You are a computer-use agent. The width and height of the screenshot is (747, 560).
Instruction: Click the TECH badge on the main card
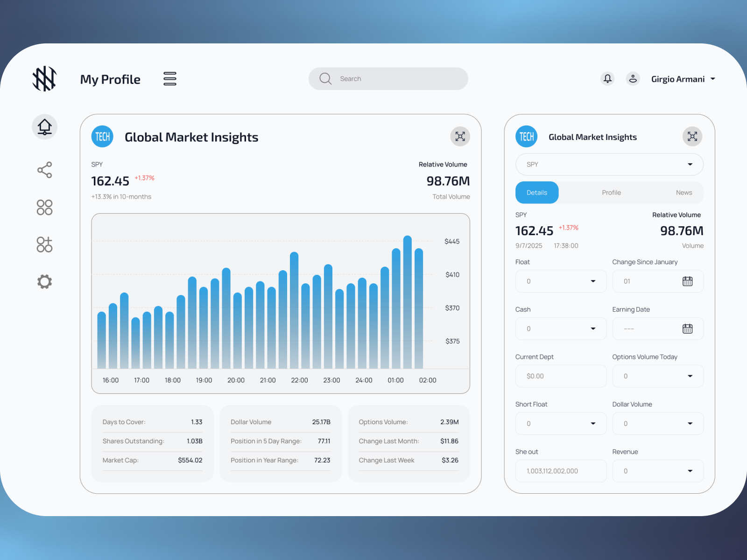tap(102, 136)
